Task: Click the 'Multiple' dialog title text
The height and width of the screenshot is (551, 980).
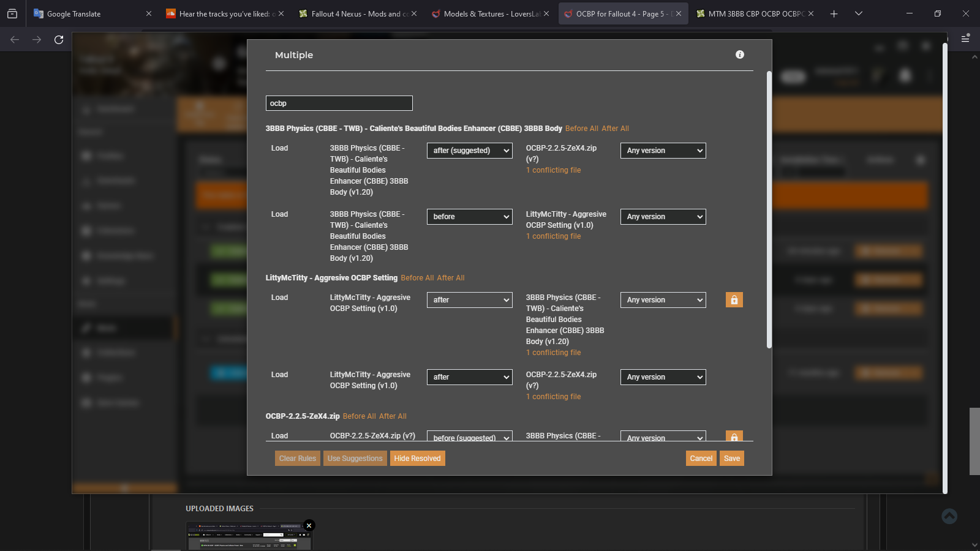Action: coord(294,55)
